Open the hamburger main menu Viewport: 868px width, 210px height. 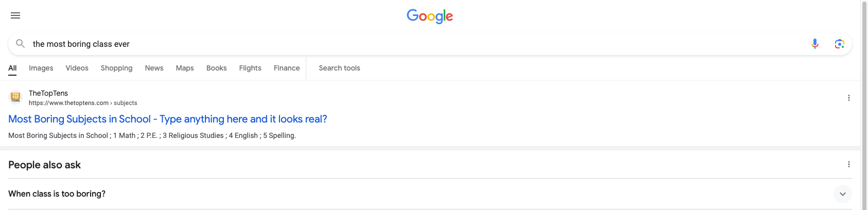pos(15,15)
